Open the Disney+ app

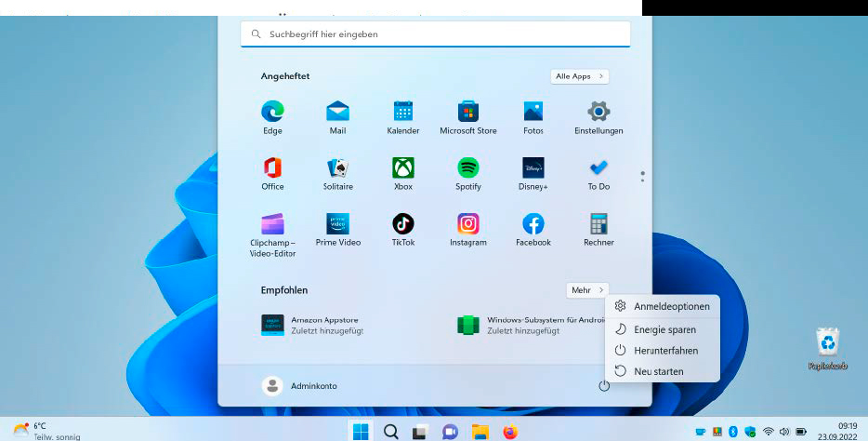click(533, 168)
